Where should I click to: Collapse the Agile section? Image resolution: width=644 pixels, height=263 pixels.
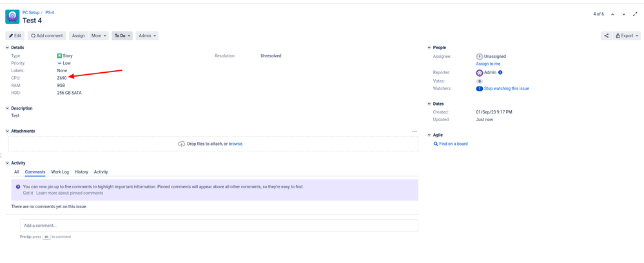click(x=429, y=135)
